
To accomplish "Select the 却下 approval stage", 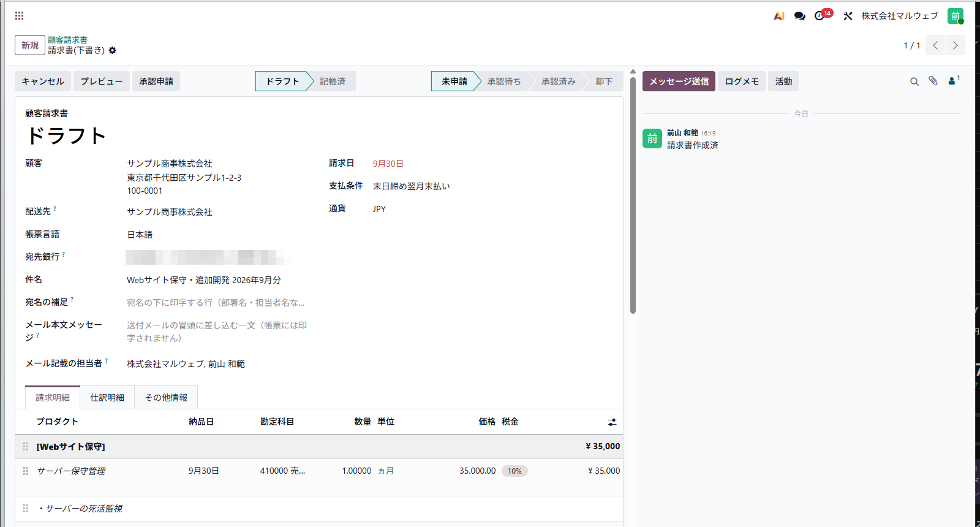I will click(x=604, y=82).
